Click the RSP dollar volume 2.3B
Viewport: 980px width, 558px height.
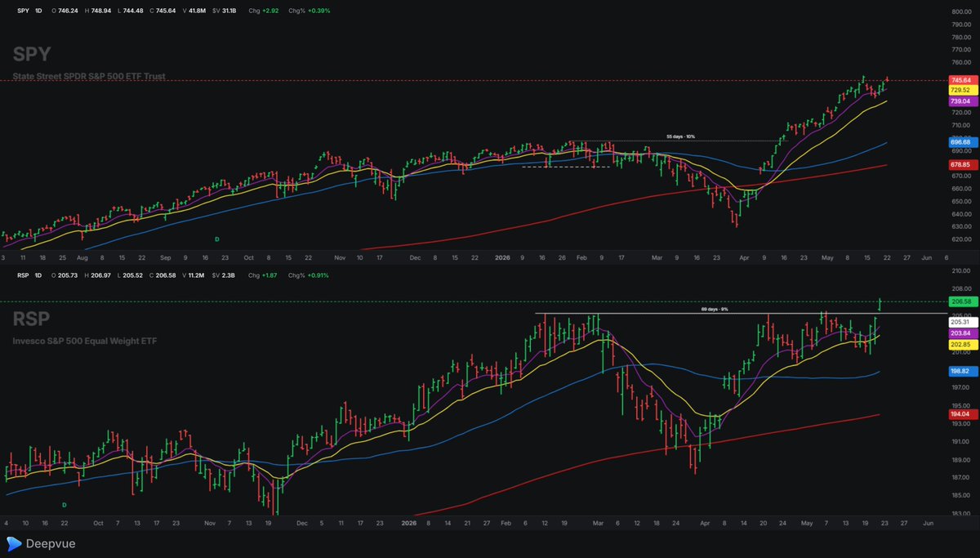pyautogui.click(x=228, y=275)
